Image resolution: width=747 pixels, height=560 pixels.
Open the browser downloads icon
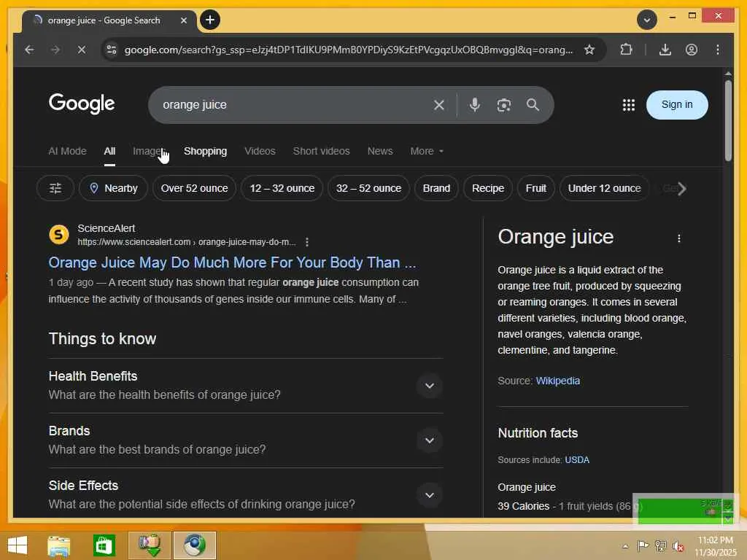(x=665, y=50)
